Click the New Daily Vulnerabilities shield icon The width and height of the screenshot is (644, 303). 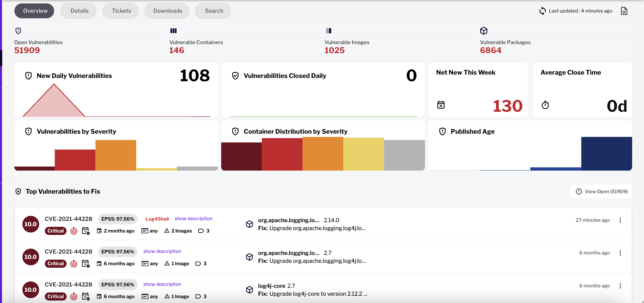[29, 76]
